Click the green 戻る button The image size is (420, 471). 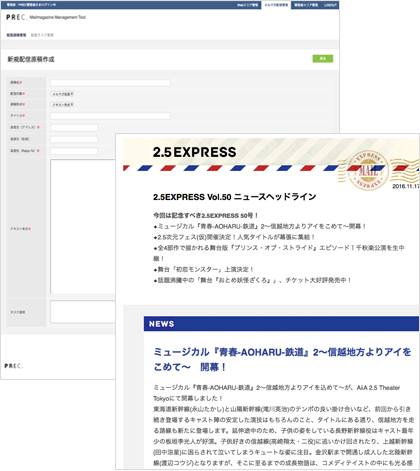[x=323, y=58]
